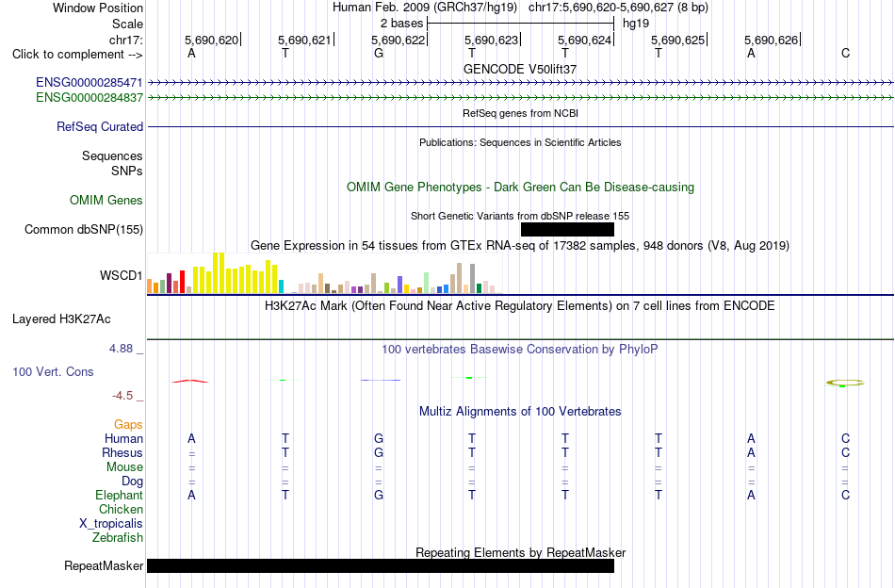Click '100 vertebrates Basewise Conservation by PhyloP' title
The width and height of the screenshot is (895, 588).
[x=520, y=350]
